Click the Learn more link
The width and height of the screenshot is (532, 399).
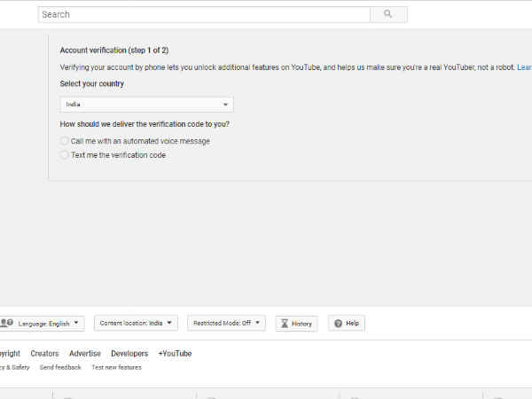524,67
